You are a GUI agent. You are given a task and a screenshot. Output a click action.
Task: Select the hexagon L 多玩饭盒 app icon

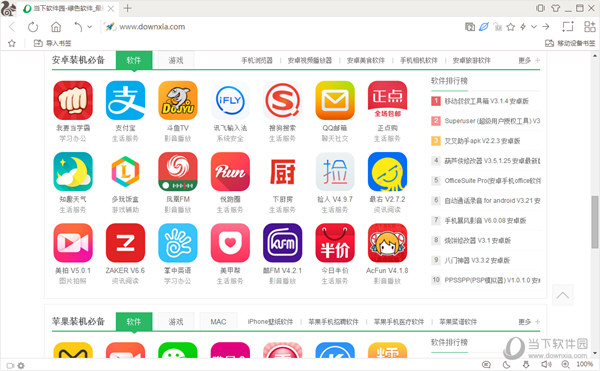[x=126, y=171]
